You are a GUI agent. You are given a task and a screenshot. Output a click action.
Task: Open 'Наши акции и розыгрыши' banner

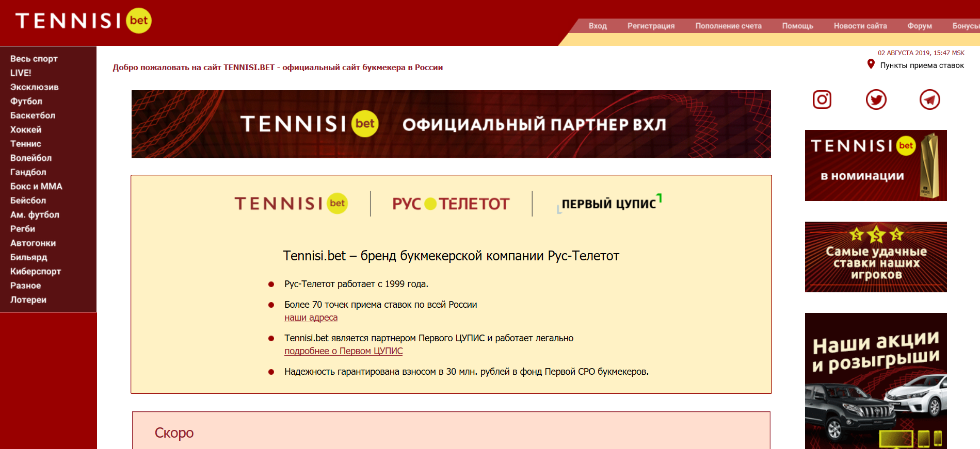pyautogui.click(x=875, y=380)
